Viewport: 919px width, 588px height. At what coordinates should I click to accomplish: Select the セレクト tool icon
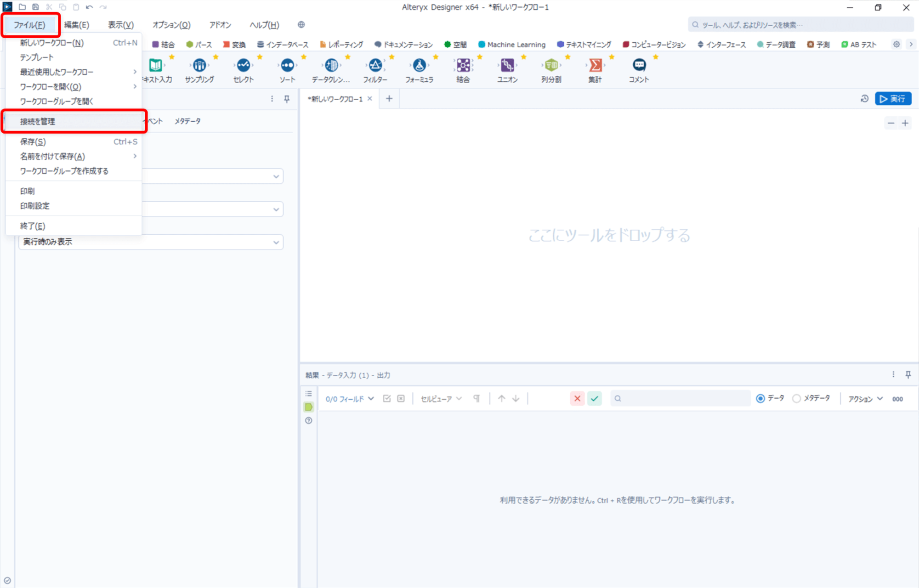244,65
